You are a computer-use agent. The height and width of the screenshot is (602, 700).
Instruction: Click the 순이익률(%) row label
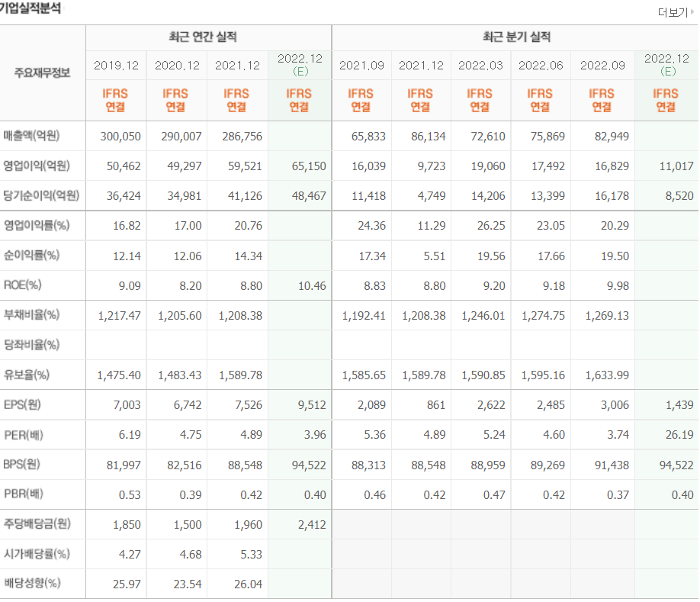click(31, 255)
